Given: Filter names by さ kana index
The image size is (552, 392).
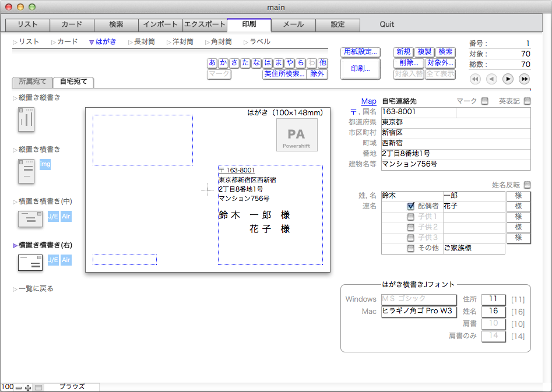Looking at the screenshot, I should [234, 63].
